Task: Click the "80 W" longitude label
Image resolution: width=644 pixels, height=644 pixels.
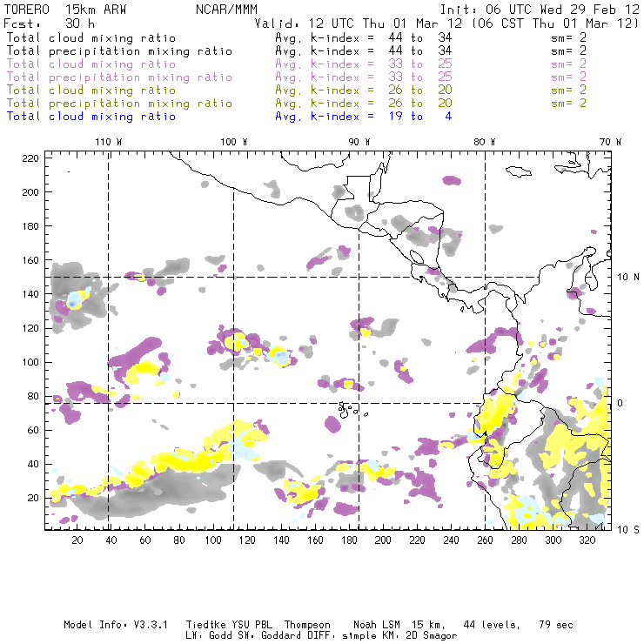Action: coord(484,142)
